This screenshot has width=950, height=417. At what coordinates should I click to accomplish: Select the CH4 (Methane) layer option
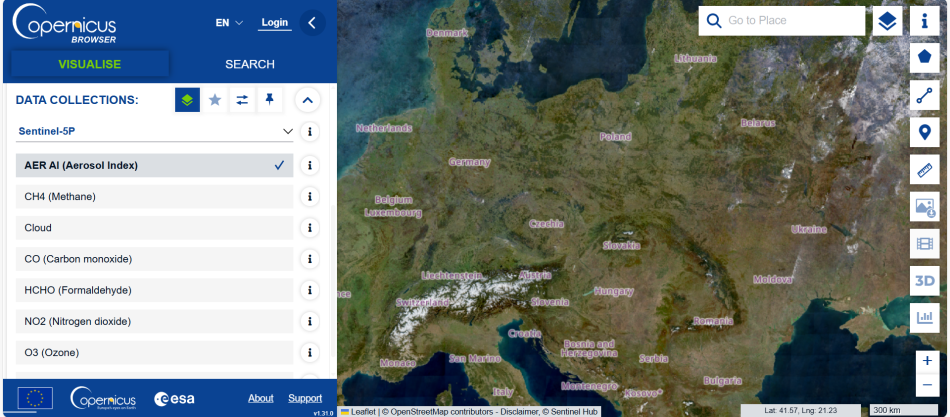tap(154, 197)
